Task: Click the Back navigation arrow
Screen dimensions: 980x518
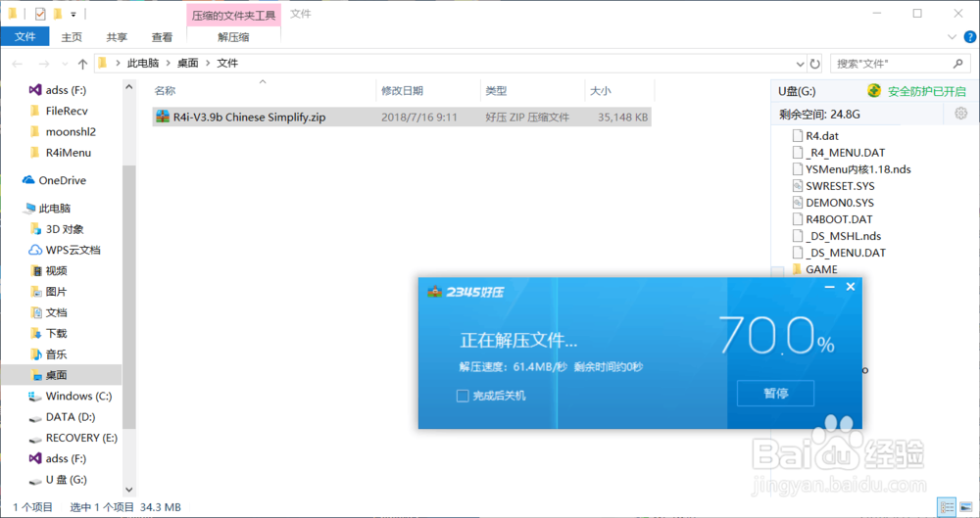Action: point(18,64)
